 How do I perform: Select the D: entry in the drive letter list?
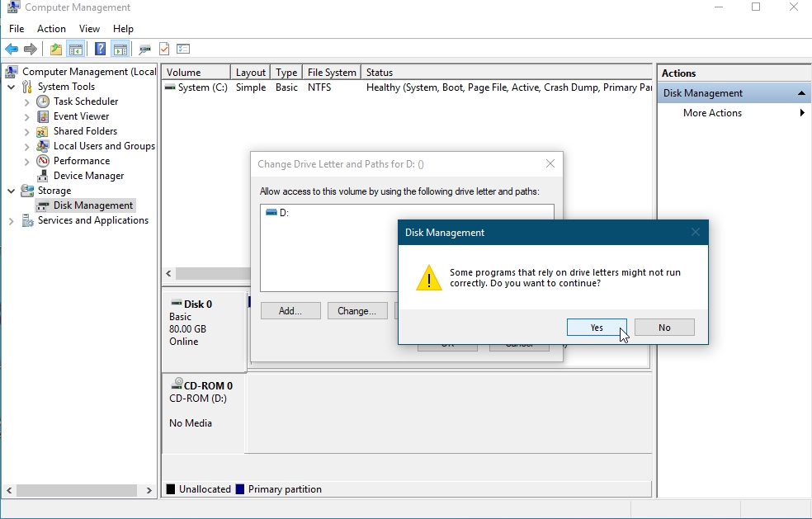277,213
